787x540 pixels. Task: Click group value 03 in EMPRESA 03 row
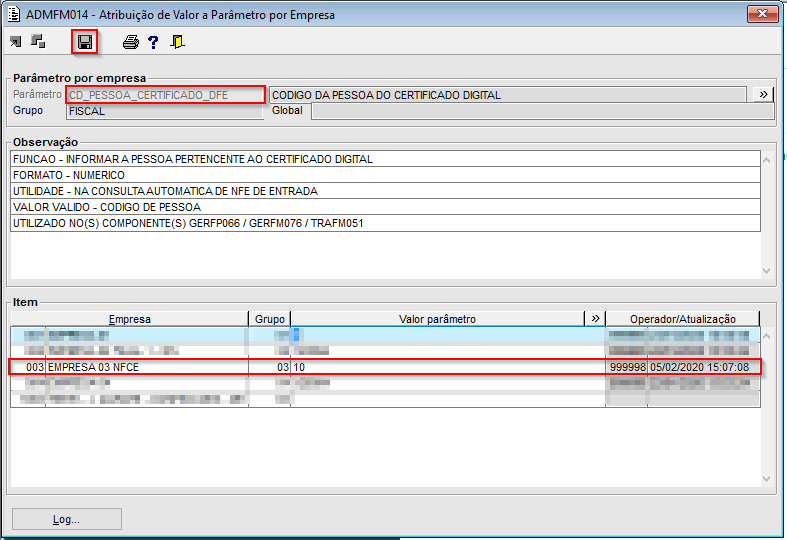point(270,367)
